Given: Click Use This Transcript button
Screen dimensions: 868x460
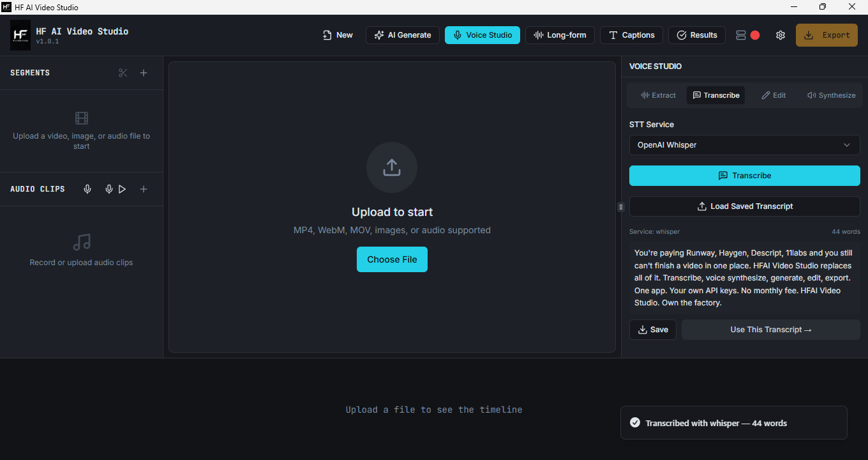Looking at the screenshot, I should [x=771, y=330].
